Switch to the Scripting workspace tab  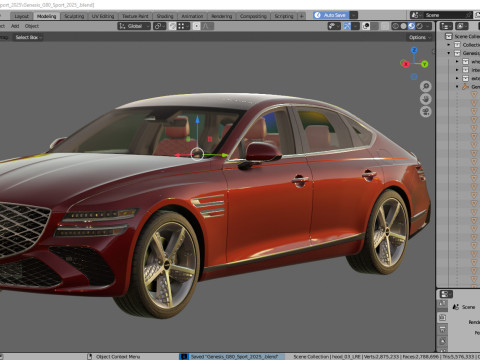[284, 16]
